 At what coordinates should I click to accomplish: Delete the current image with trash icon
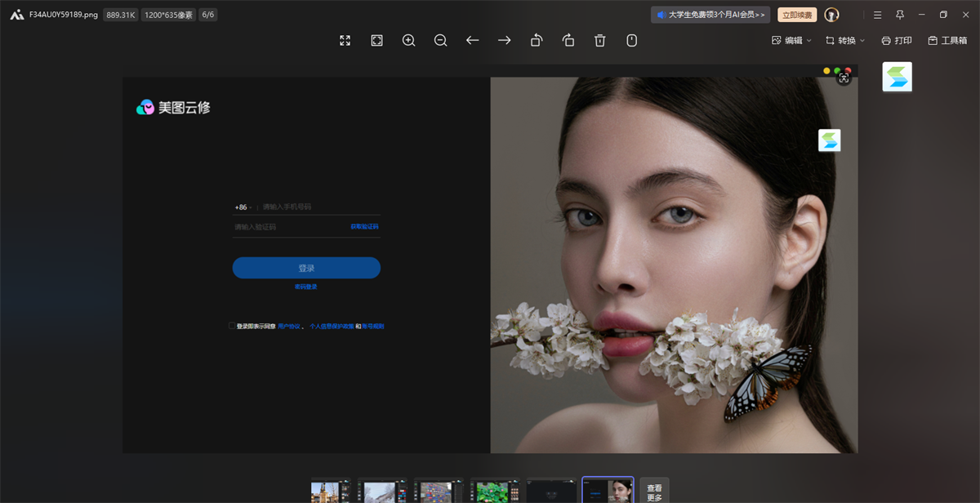click(x=599, y=40)
